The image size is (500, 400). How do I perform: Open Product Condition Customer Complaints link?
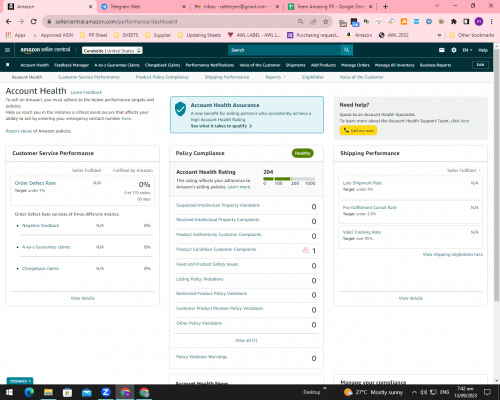(216, 249)
